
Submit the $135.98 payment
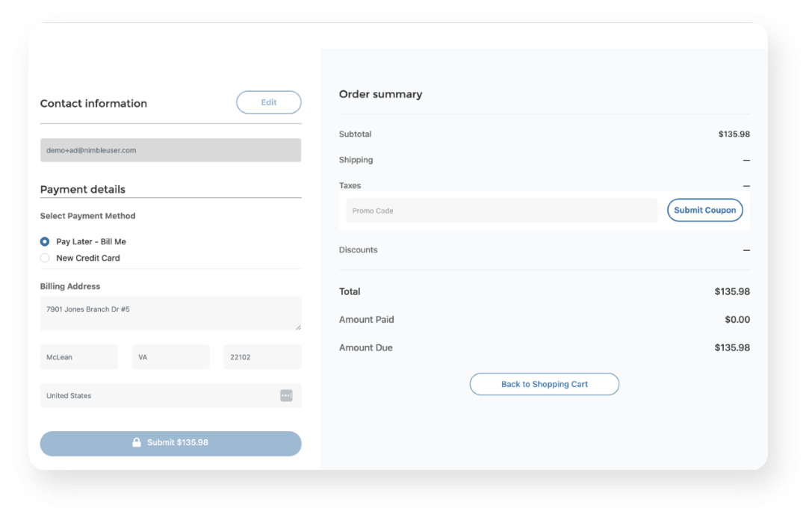(170, 443)
